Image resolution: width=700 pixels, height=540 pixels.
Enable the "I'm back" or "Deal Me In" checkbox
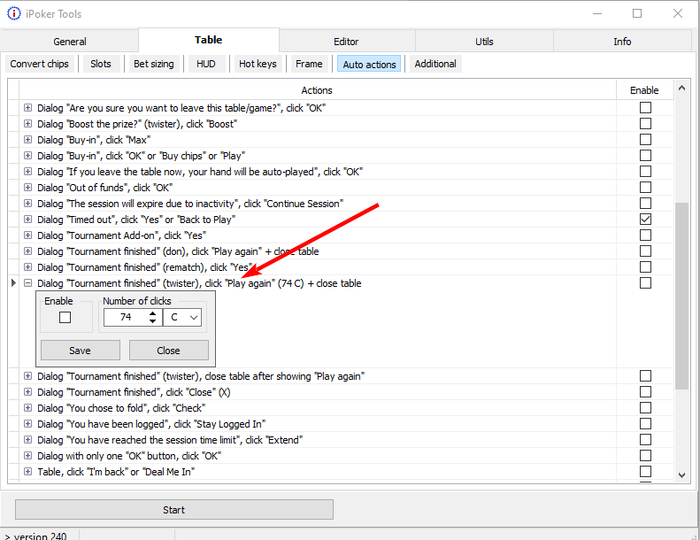(x=645, y=472)
